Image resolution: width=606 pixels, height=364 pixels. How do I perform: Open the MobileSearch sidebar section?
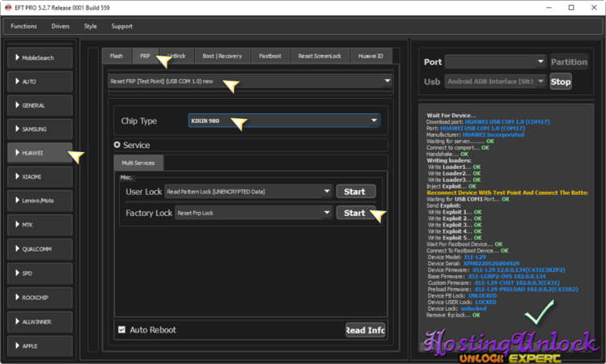click(40, 58)
